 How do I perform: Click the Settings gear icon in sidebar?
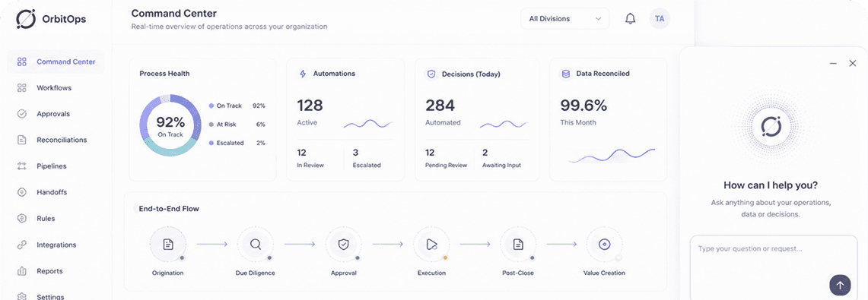(x=22, y=297)
